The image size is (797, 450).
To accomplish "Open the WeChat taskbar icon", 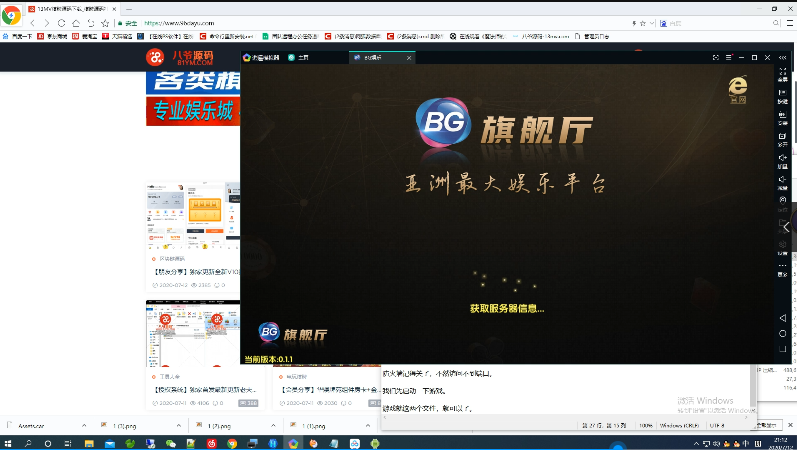I will tap(171, 443).
